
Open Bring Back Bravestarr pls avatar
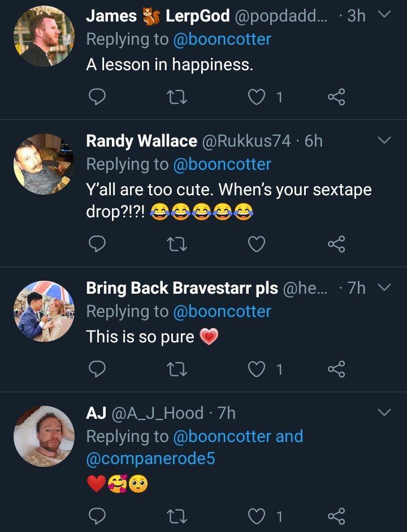(44, 311)
